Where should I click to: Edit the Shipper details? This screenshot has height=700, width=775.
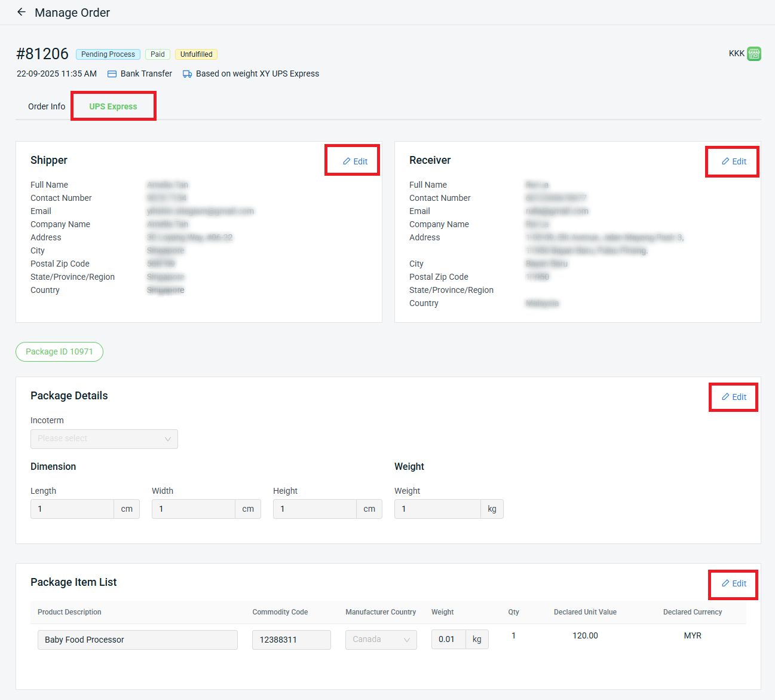355,161
